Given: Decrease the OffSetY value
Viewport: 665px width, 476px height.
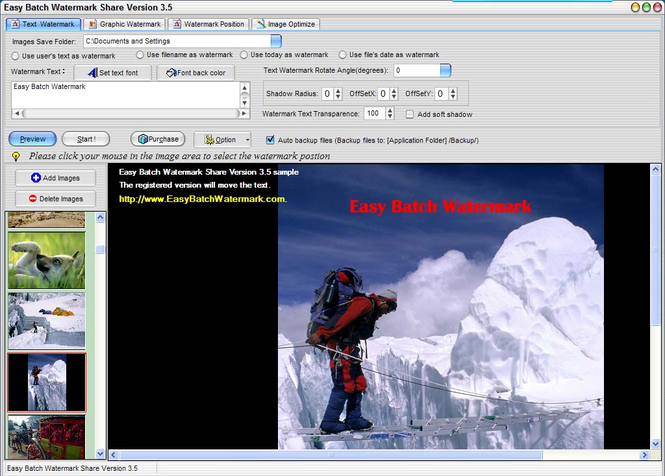Looking at the screenshot, I should coord(453,97).
